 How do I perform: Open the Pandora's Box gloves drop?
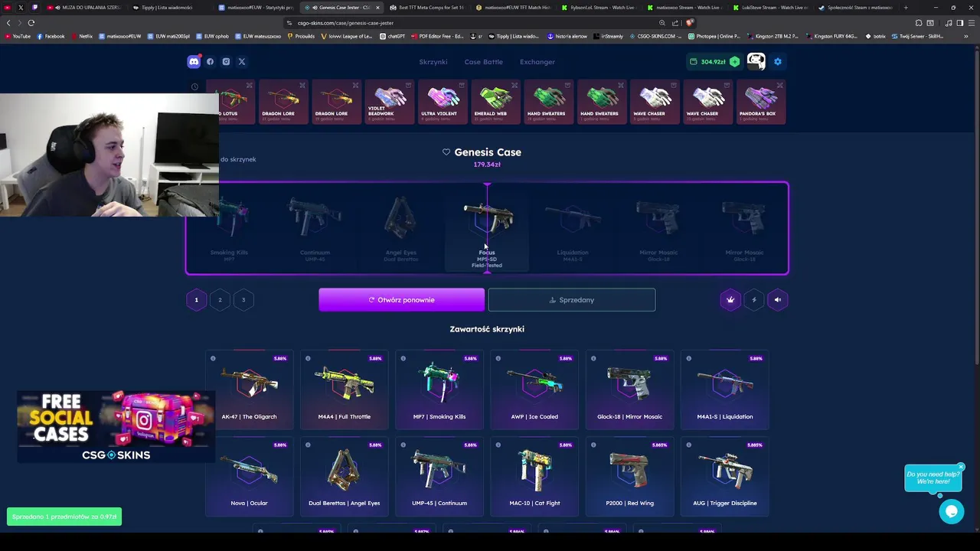pos(761,102)
